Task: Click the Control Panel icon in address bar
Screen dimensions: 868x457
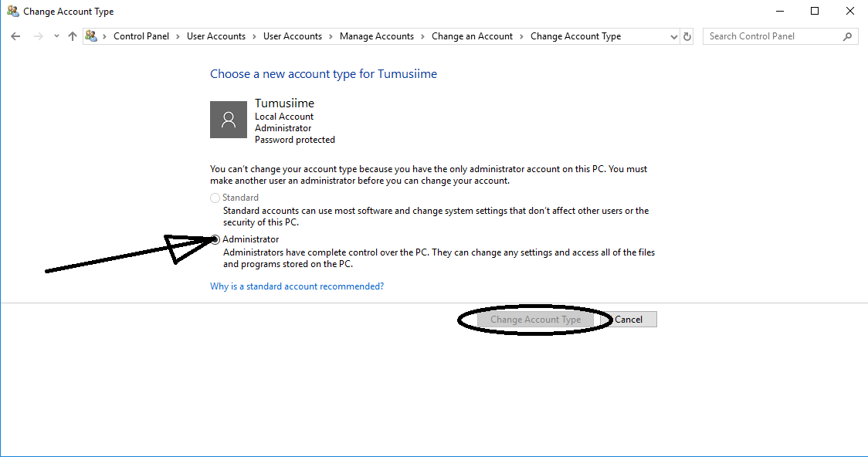Action: [x=90, y=36]
